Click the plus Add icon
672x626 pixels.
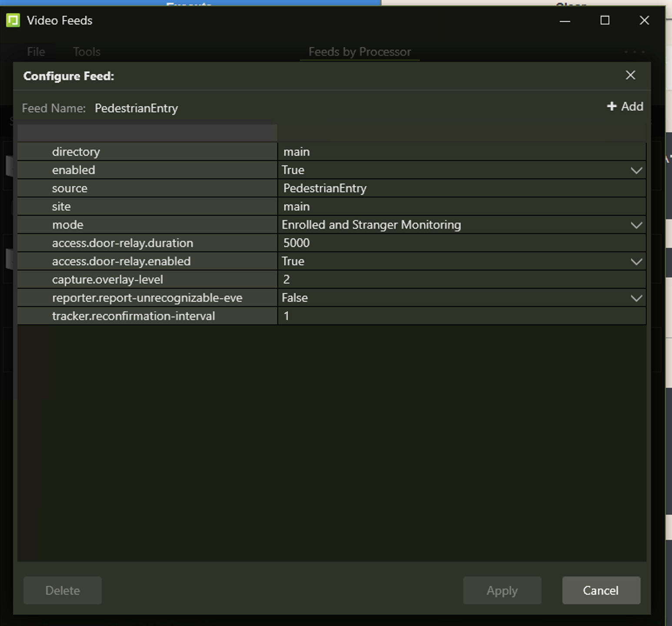(612, 107)
